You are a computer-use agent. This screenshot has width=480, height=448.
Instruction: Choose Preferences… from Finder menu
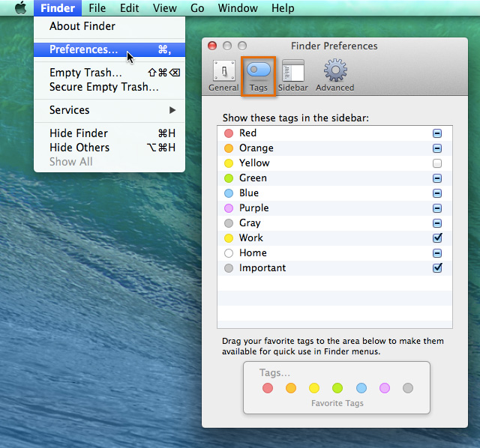pyautogui.click(x=109, y=49)
